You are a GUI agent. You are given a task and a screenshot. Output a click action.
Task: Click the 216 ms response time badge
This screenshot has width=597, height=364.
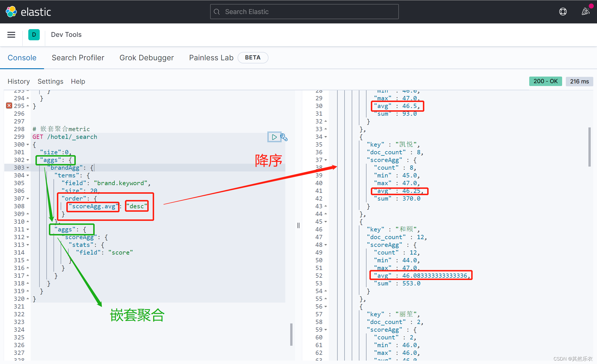pyautogui.click(x=579, y=81)
